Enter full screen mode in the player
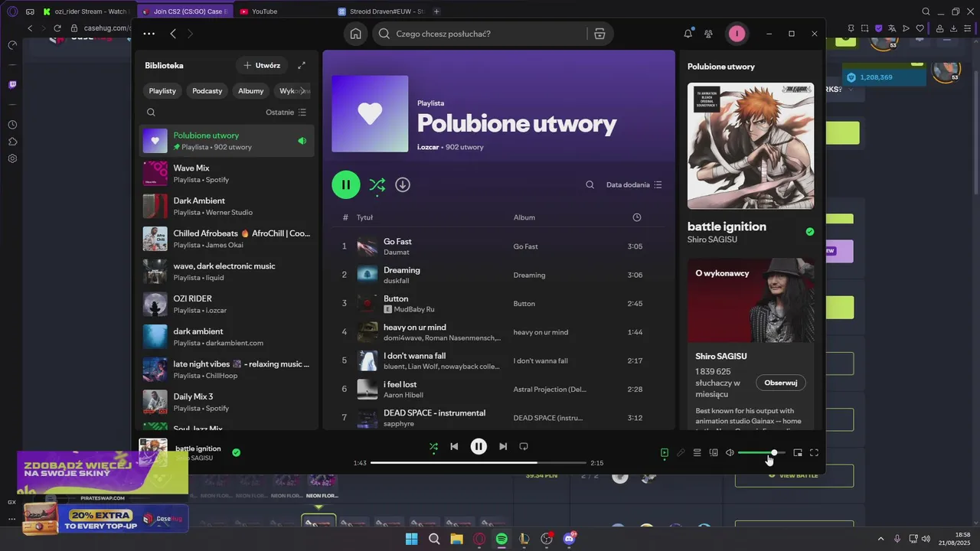The width and height of the screenshot is (980, 551). click(814, 453)
